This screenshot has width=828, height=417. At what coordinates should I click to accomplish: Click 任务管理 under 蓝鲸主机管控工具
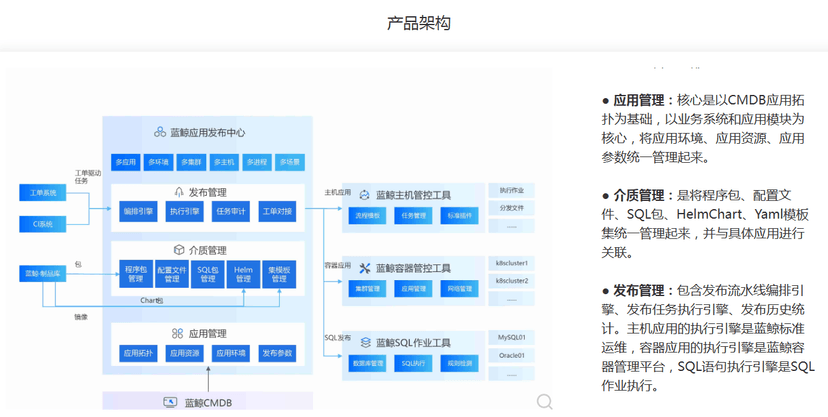[x=413, y=215]
